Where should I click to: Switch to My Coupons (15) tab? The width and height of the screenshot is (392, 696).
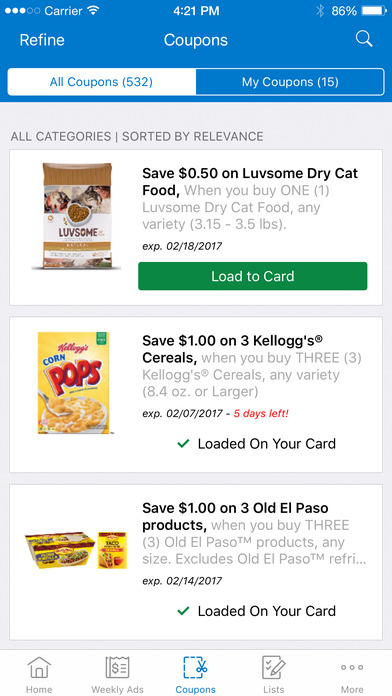290,82
